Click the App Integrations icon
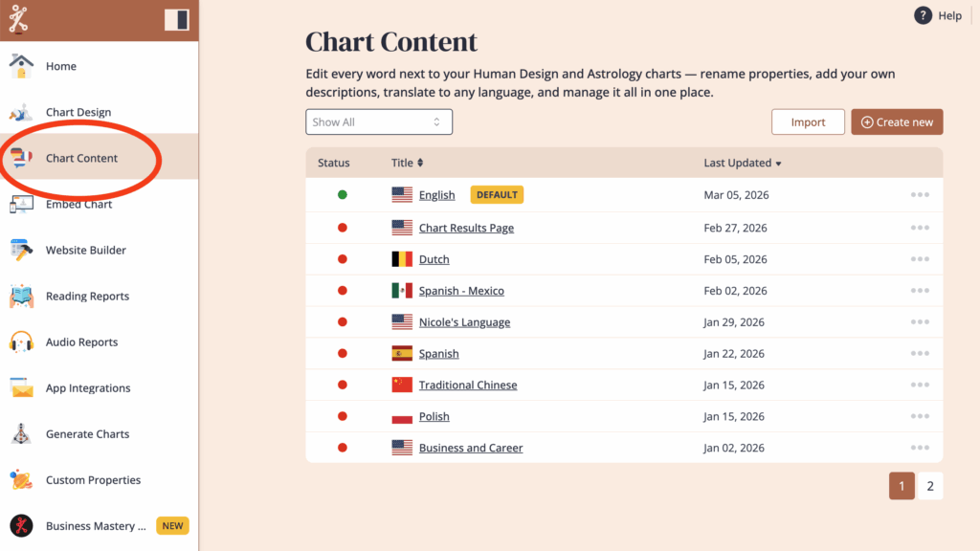This screenshot has width=980, height=551. (21, 388)
